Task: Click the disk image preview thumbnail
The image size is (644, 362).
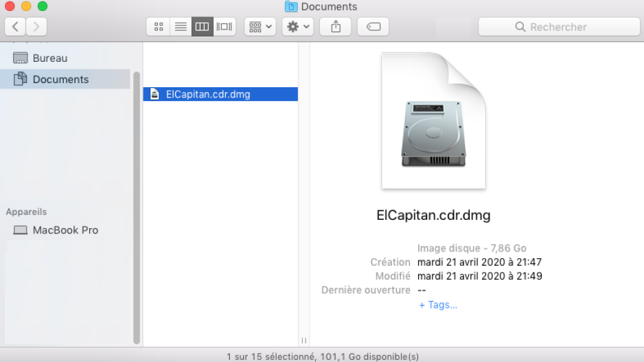Action: click(x=434, y=121)
